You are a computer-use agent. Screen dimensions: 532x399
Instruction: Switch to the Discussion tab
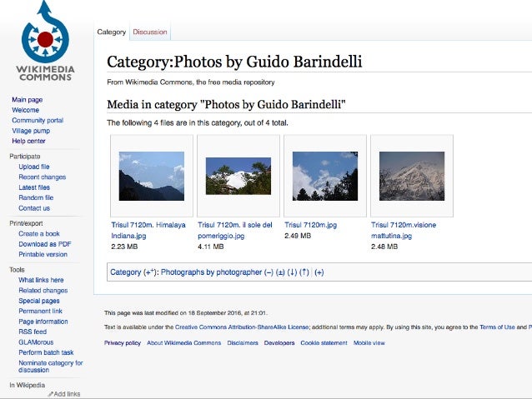[x=150, y=32]
